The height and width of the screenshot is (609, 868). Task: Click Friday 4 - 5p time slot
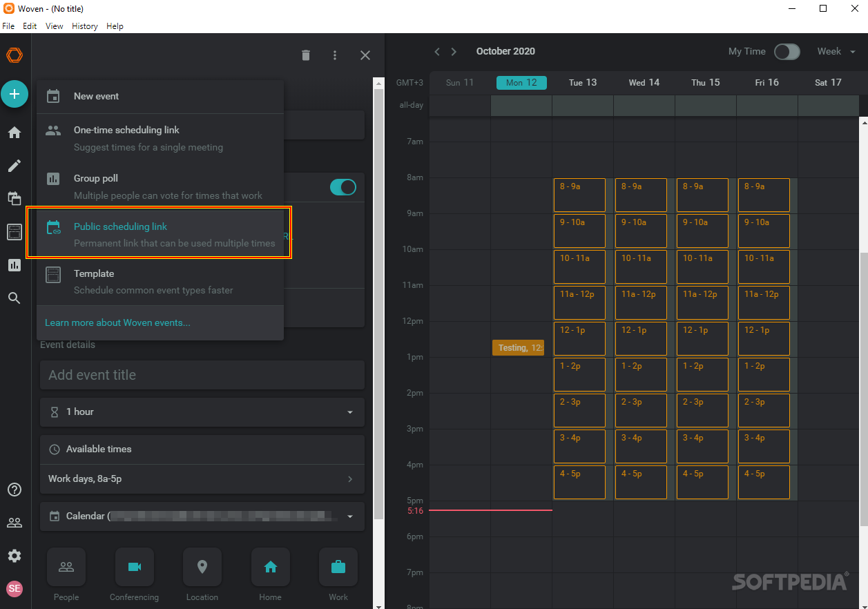(x=764, y=483)
